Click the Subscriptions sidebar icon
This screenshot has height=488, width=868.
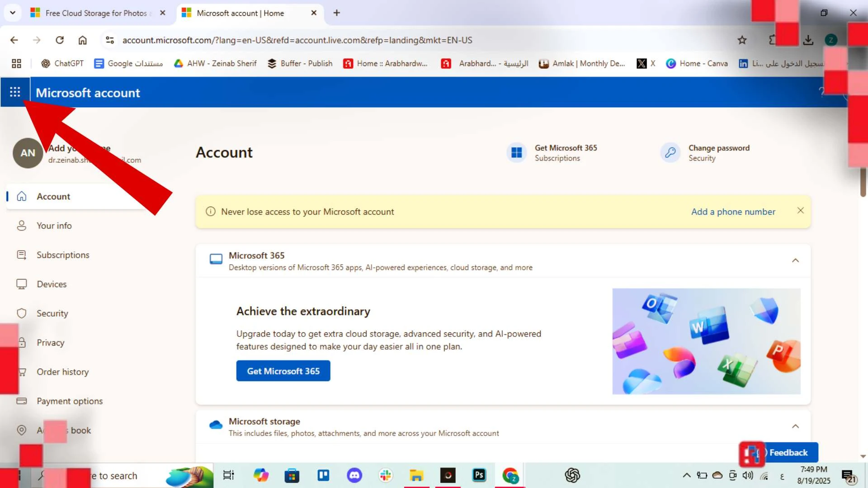22,255
